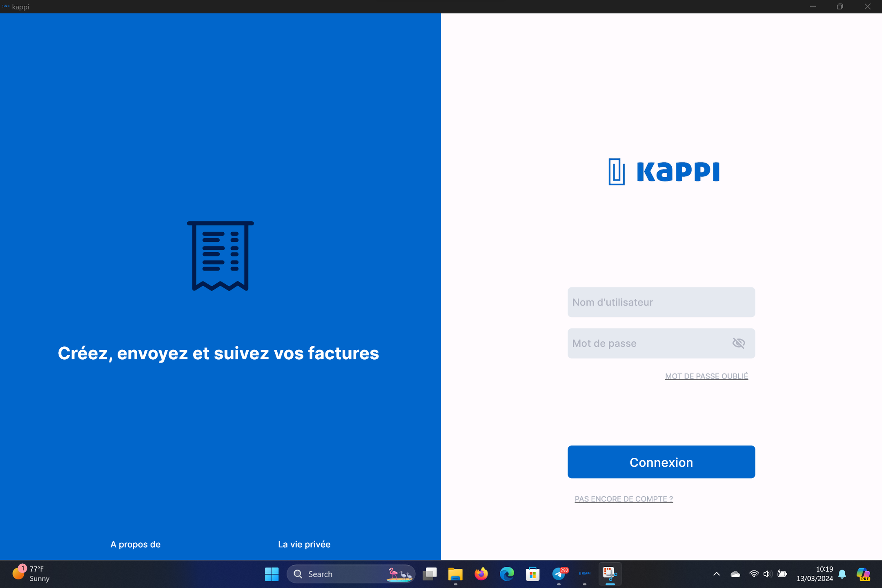Click the invoice receipt illustration icon
This screenshot has width=882, height=588.
220,256
